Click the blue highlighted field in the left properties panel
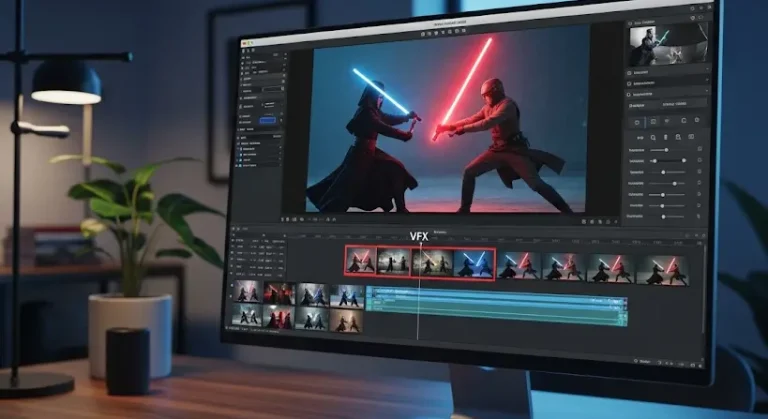The image size is (768, 419). 267,120
